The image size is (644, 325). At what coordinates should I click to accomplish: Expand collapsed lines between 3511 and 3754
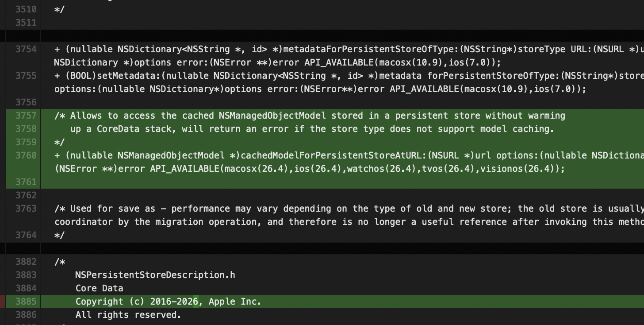322,36
